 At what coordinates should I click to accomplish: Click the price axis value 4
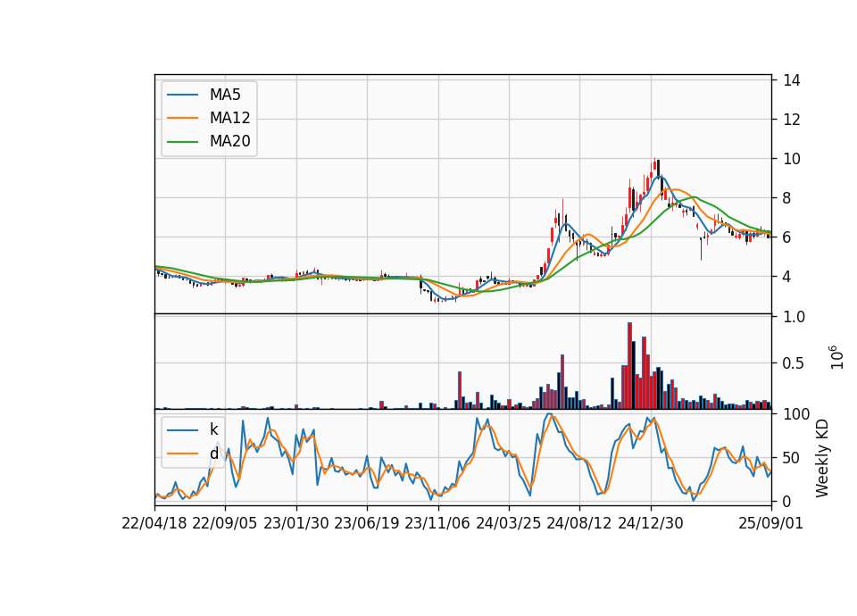(787, 277)
